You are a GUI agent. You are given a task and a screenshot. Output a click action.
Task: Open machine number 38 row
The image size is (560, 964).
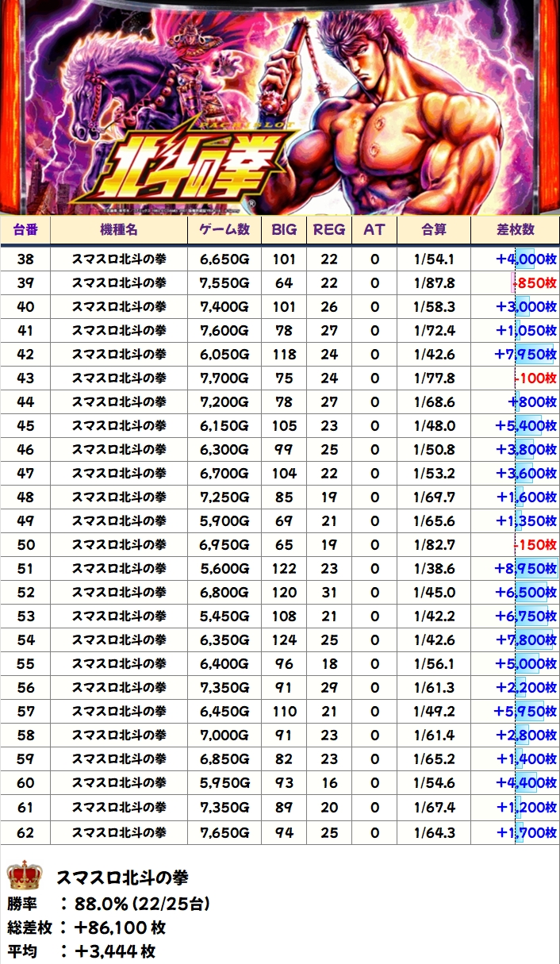pyautogui.click(x=25, y=259)
